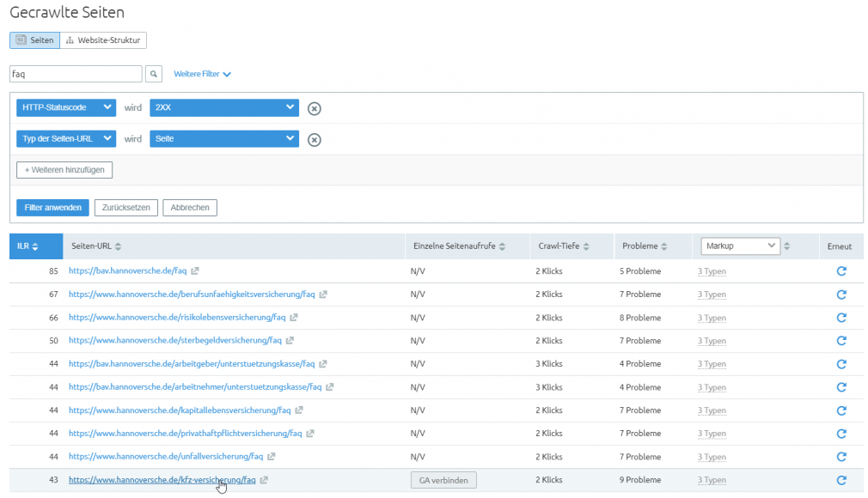Open sterbegeldversicherung/faq external link icon
Image resolution: width=868 pixels, height=498 pixels.
[290, 341]
